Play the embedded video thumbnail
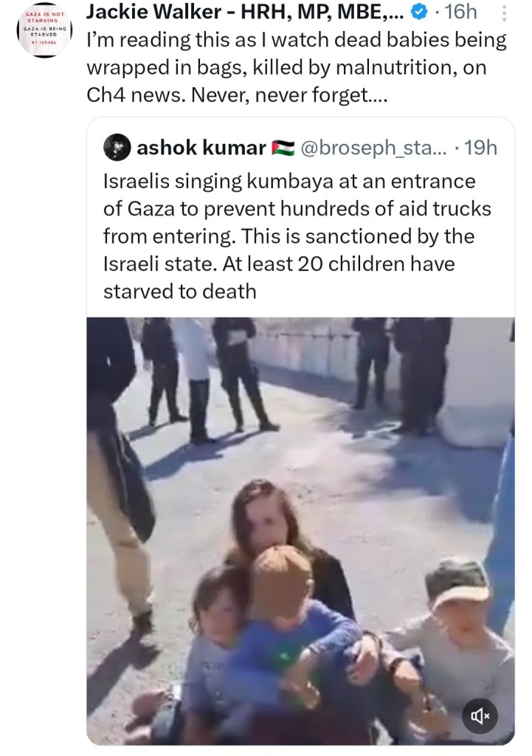Viewport: 532px width, 756px height. point(301,531)
